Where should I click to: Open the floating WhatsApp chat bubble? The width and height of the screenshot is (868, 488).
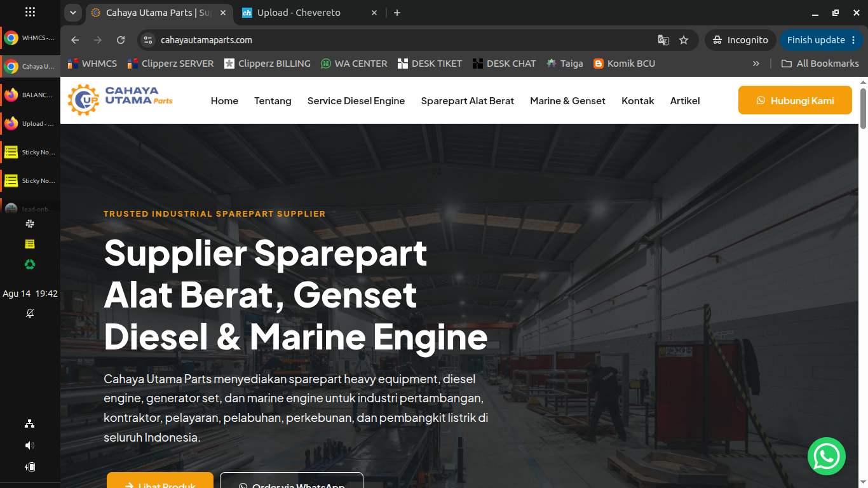[x=827, y=456]
